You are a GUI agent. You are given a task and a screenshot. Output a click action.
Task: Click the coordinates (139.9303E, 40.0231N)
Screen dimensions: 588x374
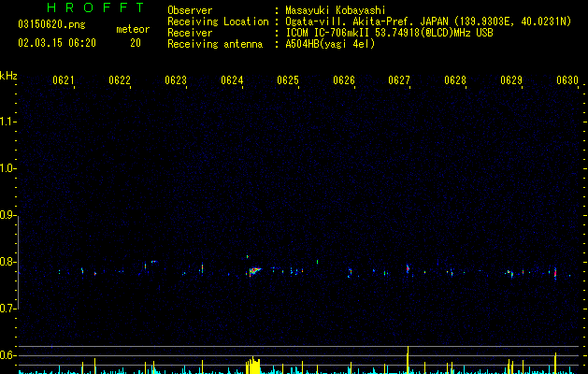point(512,22)
